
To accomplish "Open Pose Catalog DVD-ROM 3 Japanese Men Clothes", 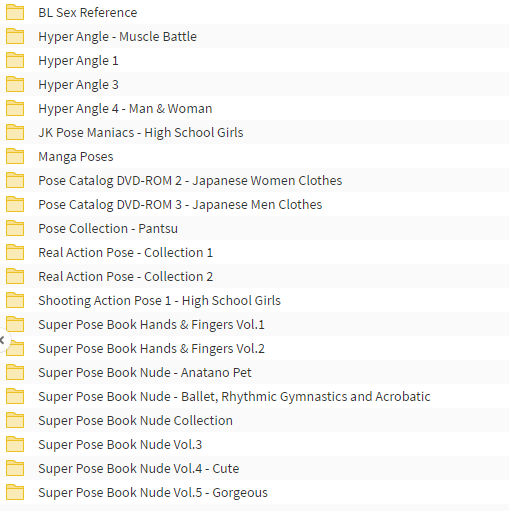I will pos(180,205).
